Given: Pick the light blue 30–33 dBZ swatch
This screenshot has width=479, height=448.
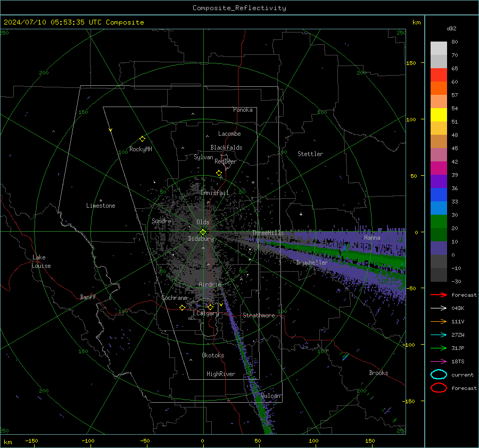Looking at the screenshot, I should [x=439, y=208].
